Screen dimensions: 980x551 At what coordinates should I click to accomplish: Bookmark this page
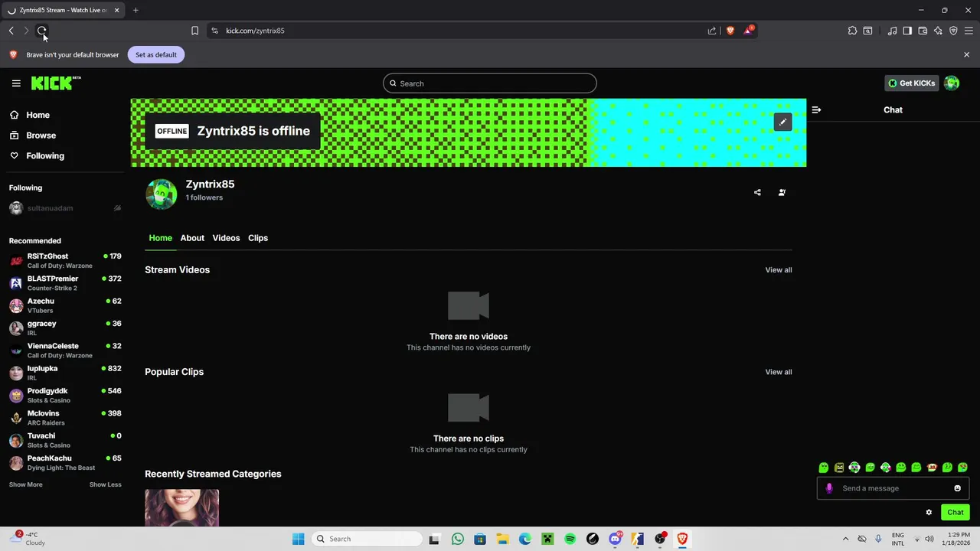[x=194, y=31]
